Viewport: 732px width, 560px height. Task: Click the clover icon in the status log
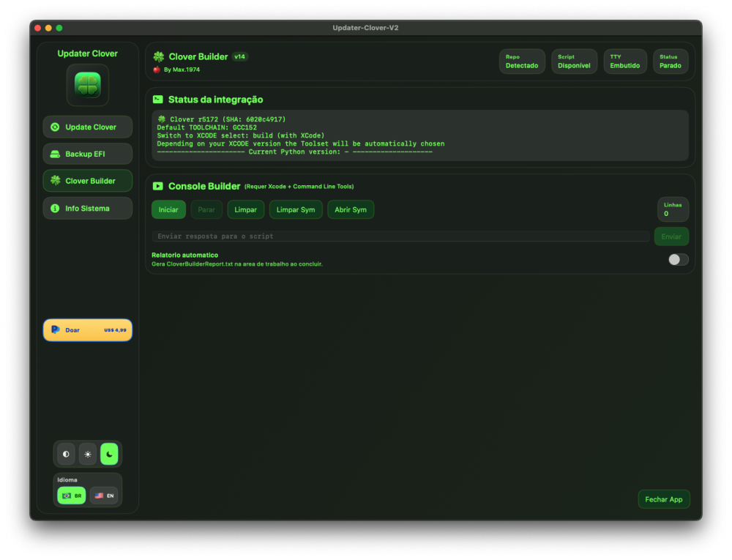(x=162, y=119)
